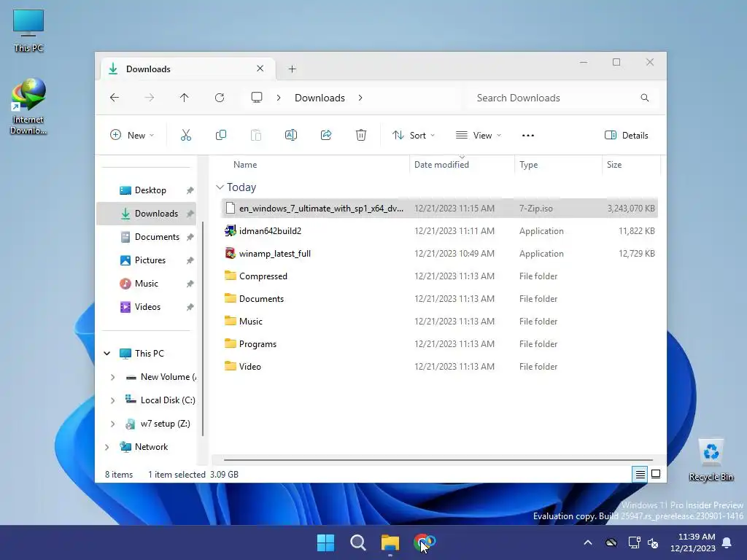The width and height of the screenshot is (747, 560).
Task: Sort by Date modified column header
Action: pyautogui.click(x=462, y=165)
